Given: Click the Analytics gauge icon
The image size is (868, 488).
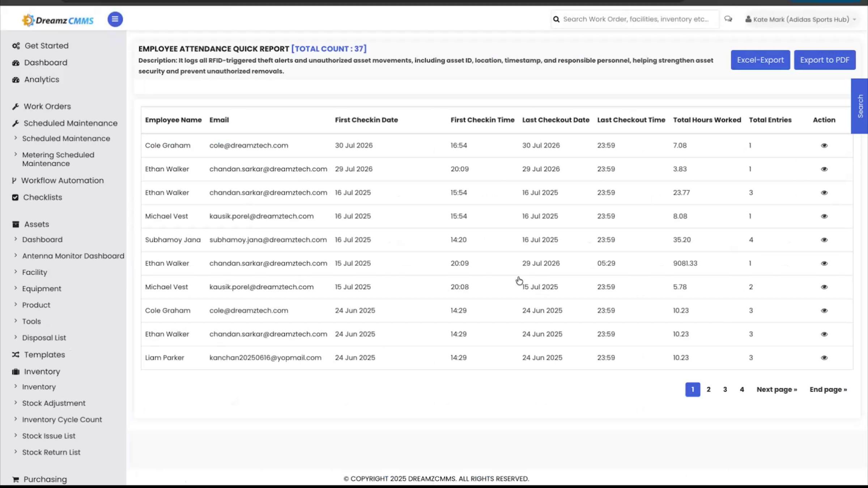Looking at the screenshot, I should [16, 80].
